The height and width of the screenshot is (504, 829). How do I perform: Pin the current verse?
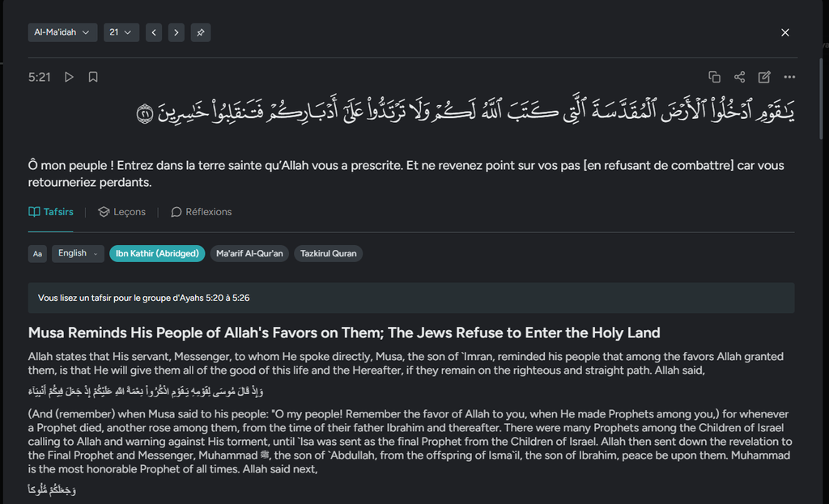pos(200,32)
